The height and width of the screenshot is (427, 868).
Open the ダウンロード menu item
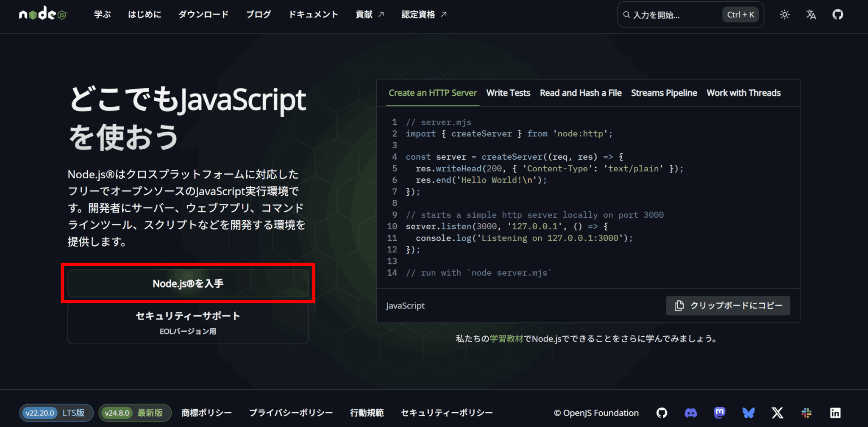point(203,14)
